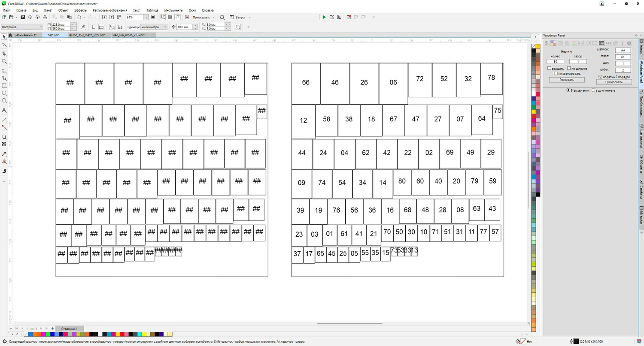Click the four-color squares icon in Woodman Panel
This screenshot has height=346, width=644.
(553, 43)
